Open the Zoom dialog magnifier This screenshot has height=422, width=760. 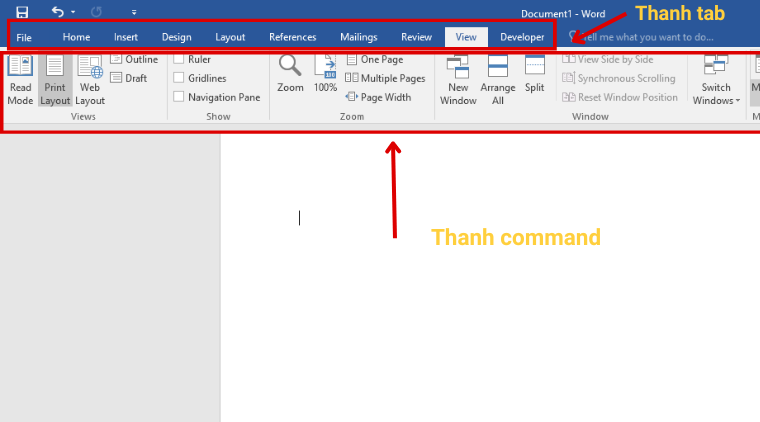click(290, 74)
